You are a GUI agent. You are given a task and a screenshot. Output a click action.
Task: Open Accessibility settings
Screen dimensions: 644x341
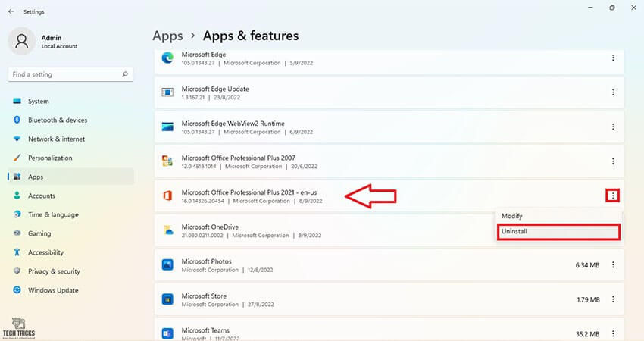(70, 252)
